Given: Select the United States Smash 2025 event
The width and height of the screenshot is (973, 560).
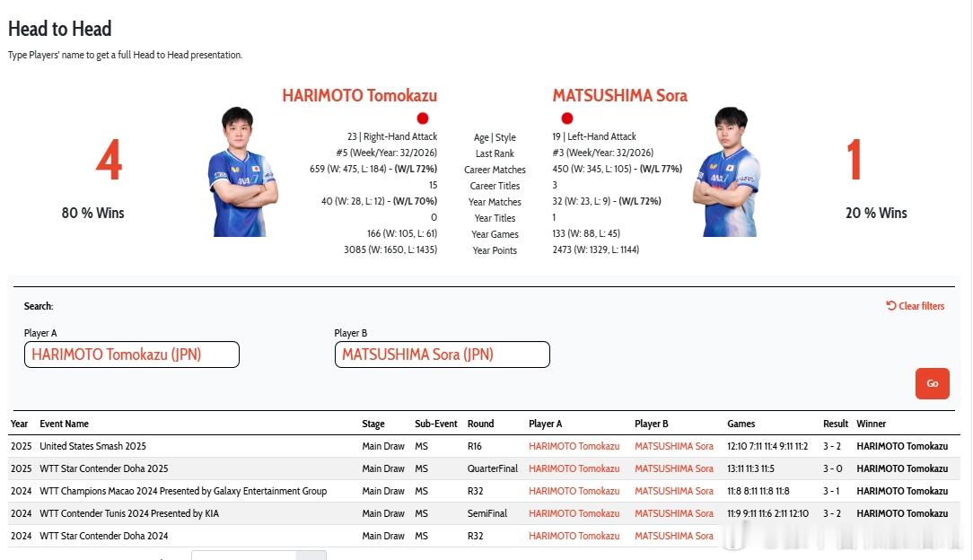Looking at the screenshot, I should coord(92,446).
